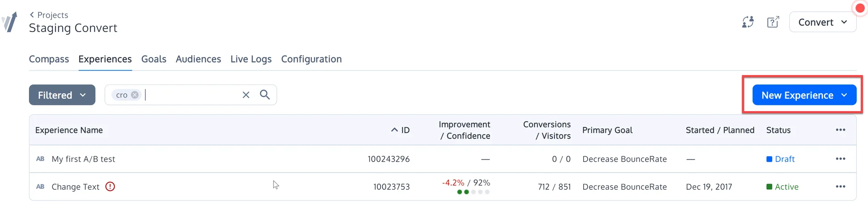Open the Filtered dropdown

click(62, 95)
